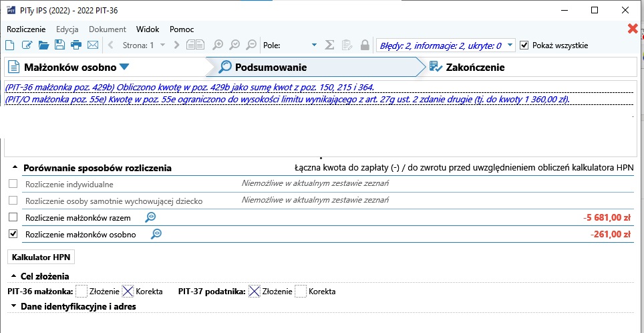The image size is (644, 333).
Task: Expand Dane identyfikacyjne i adres section
Action: (x=13, y=307)
